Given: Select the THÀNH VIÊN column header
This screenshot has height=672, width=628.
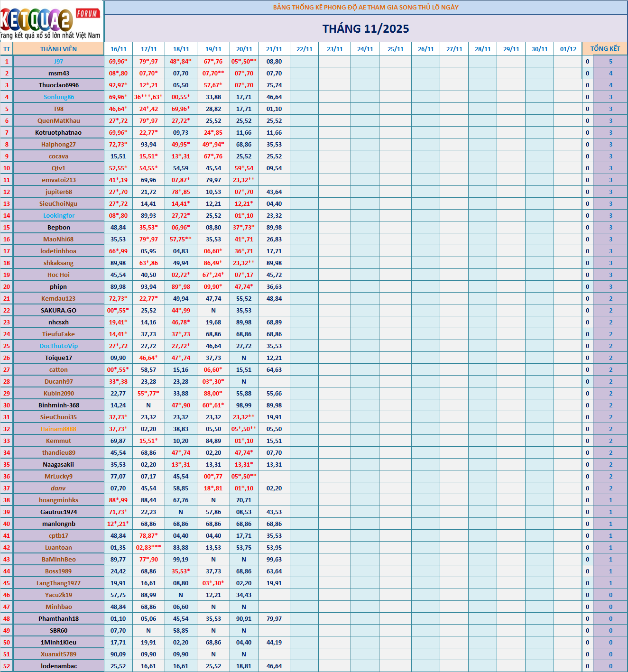Looking at the screenshot, I should 58,49.
